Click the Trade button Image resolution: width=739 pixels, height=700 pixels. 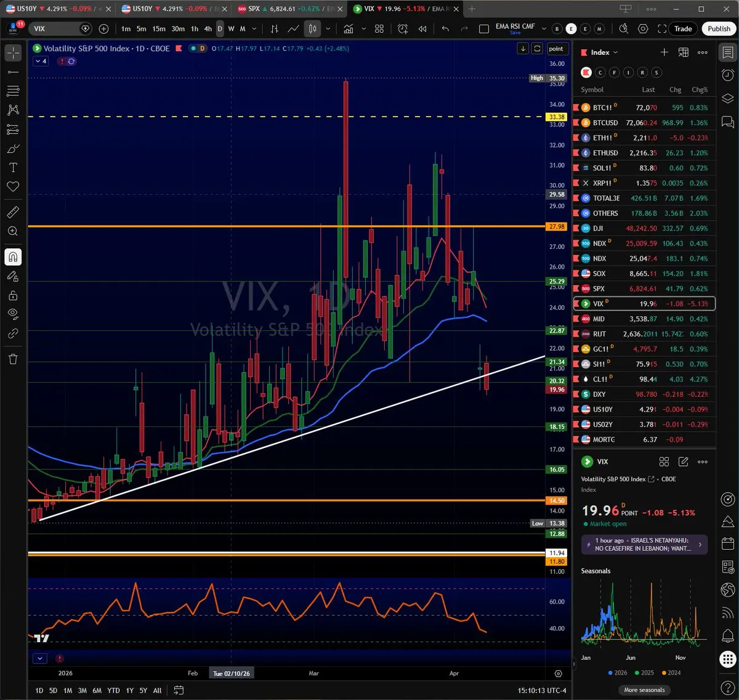coord(683,28)
